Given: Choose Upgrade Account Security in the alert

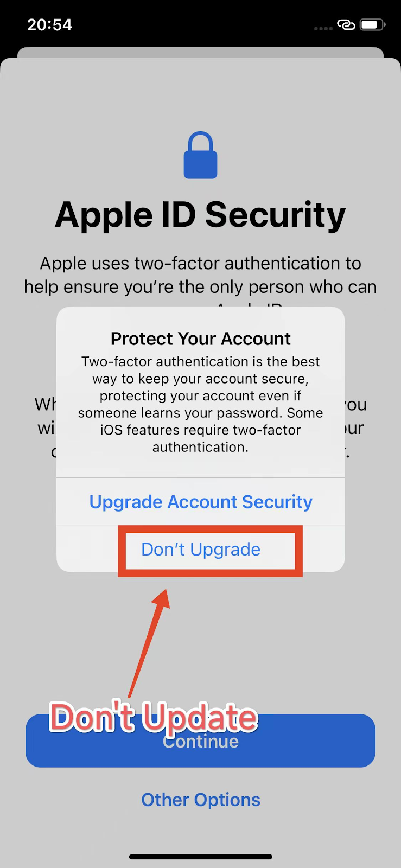Looking at the screenshot, I should (x=201, y=502).
